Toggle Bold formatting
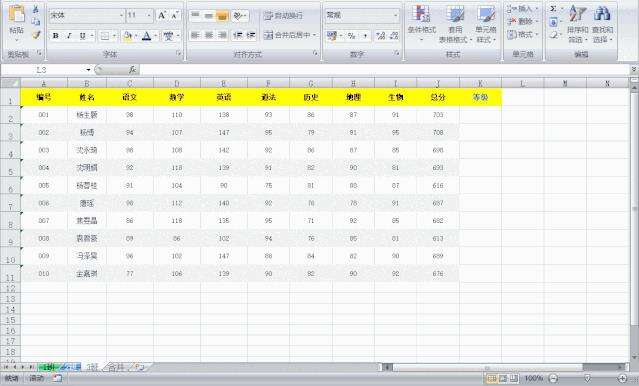The image size is (639, 386). 55,36
